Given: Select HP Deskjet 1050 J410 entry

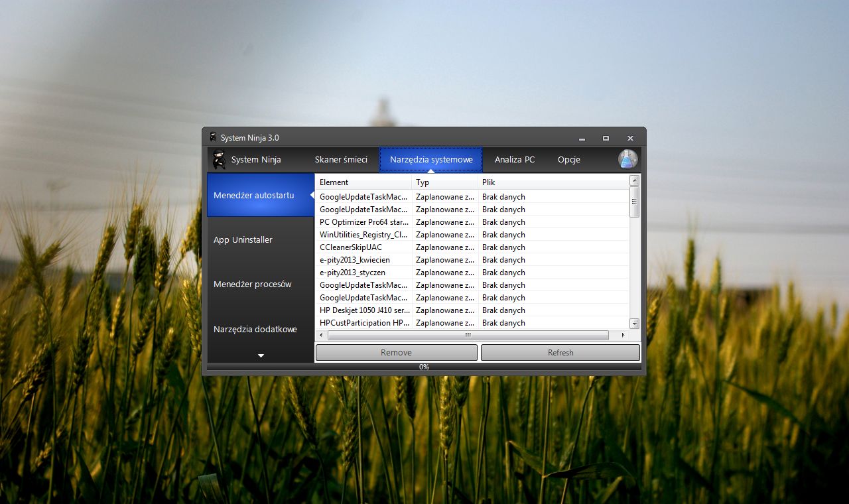Looking at the screenshot, I should pos(472,310).
